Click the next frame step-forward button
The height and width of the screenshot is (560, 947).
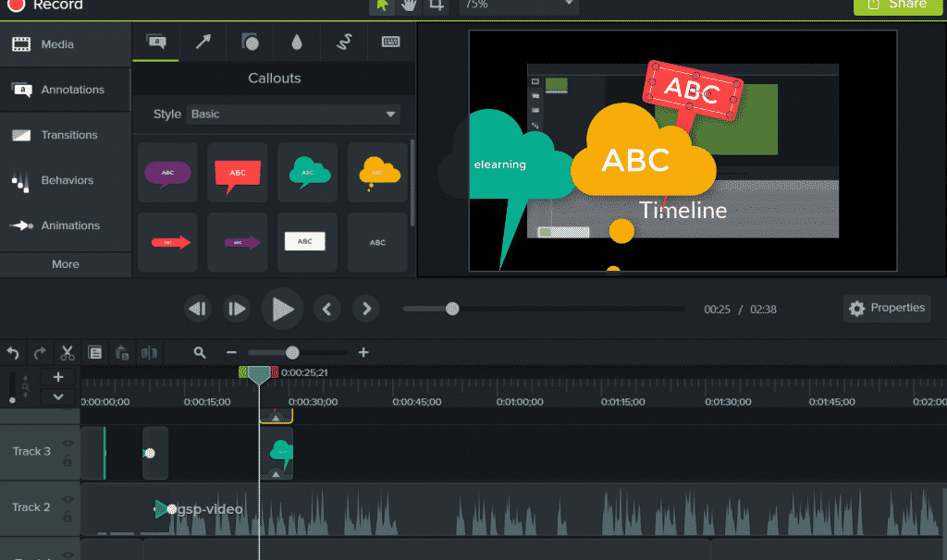(x=236, y=309)
